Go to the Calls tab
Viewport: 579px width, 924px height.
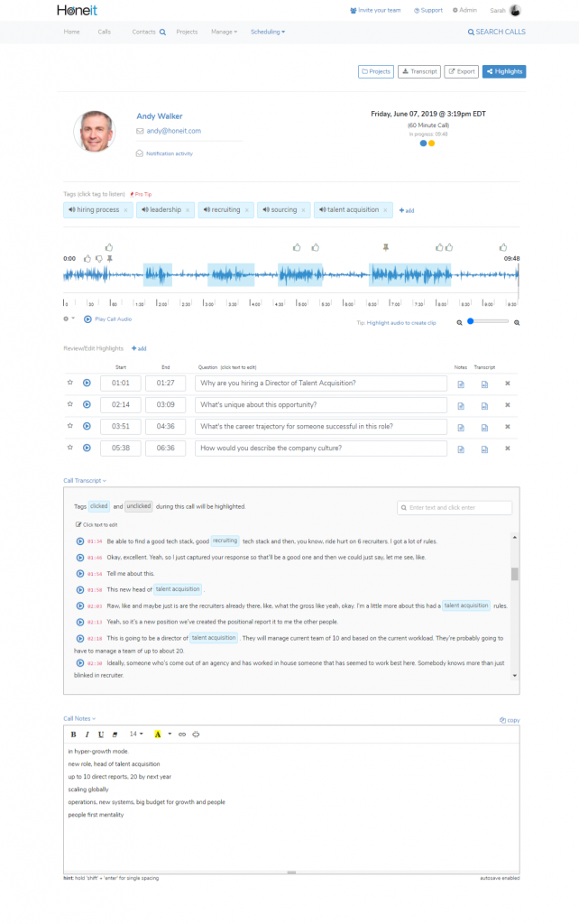(105, 32)
